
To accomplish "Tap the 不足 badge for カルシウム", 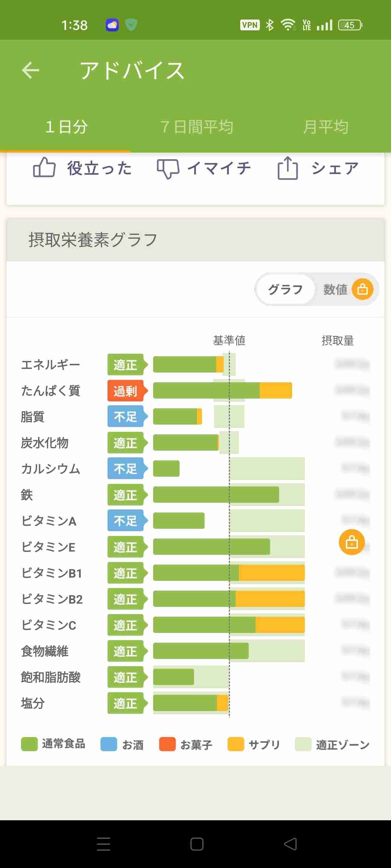I will tap(126, 469).
